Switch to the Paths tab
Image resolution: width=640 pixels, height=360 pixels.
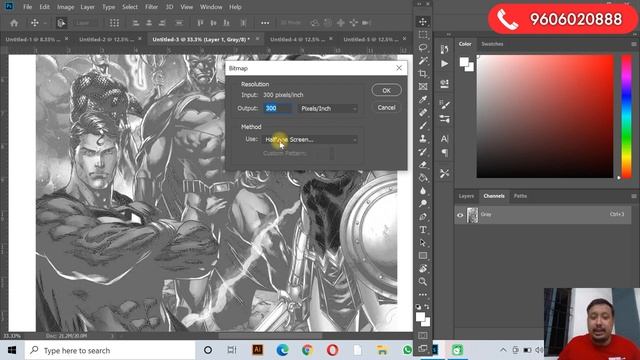[x=520, y=196]
